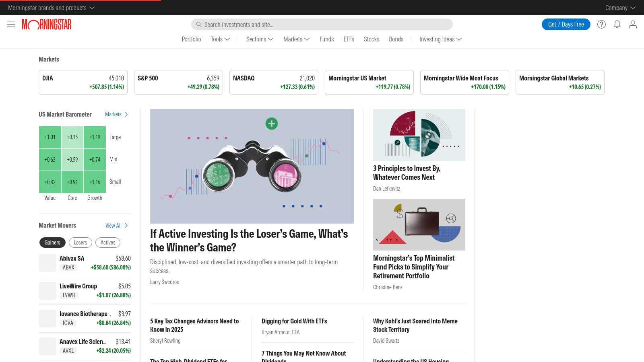644x362 pixels.
Task: Read If Active Investing Is the Loser's Game headline
Action: coord(249,241)
